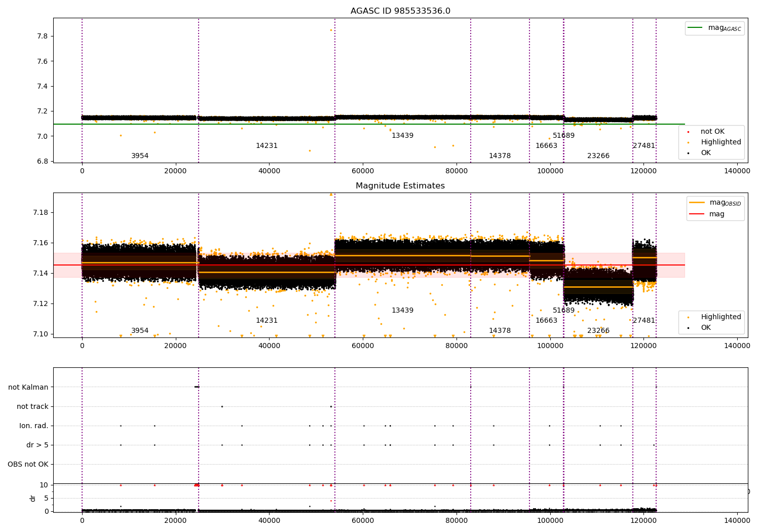760x532 pixels.
Task: Click OBSID label 23266 in AGASC ID plot
Action: point(598,156)
